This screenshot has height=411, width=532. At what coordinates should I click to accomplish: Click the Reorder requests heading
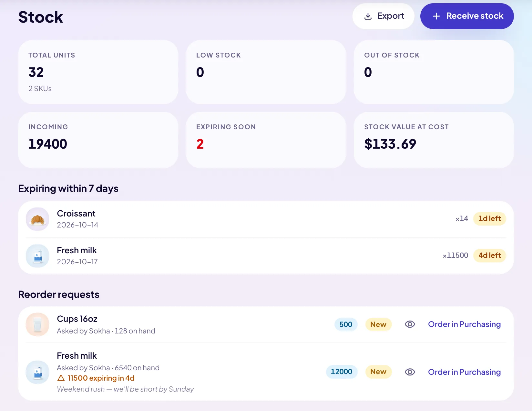pyautogui.click(x=59, y=295)
